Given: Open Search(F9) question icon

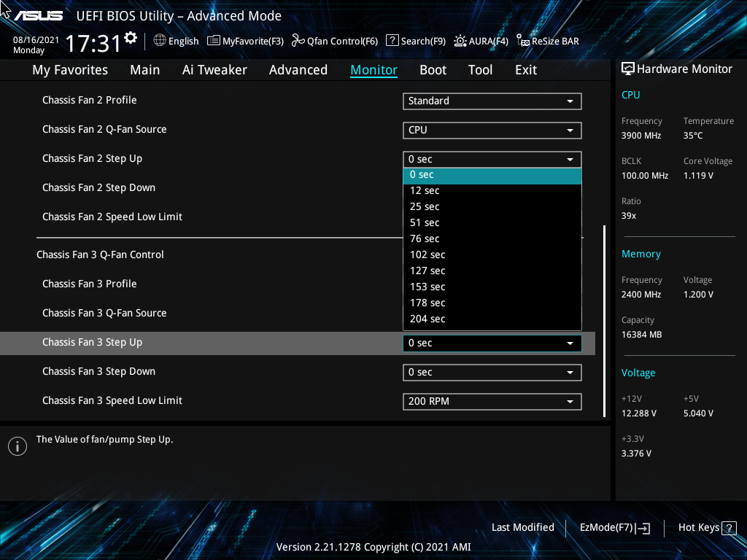Looking at the screenshot, I should coord(392,41).
